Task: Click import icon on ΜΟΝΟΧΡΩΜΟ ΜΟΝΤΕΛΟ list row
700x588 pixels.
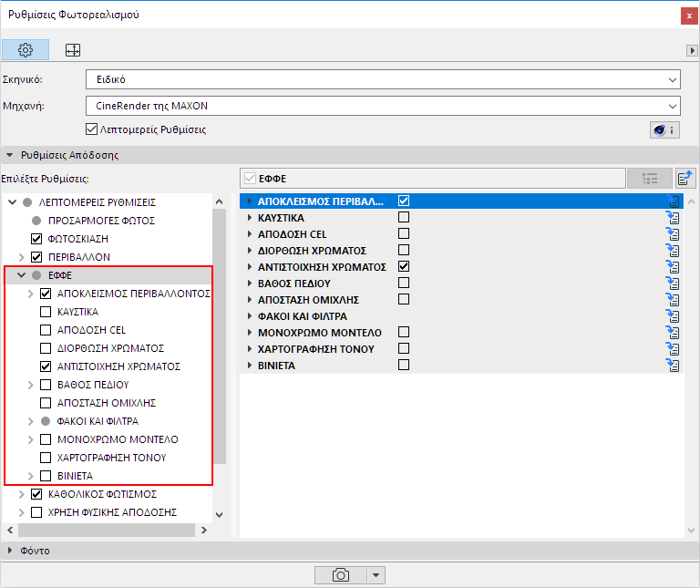Action: (x=673, y=332)
